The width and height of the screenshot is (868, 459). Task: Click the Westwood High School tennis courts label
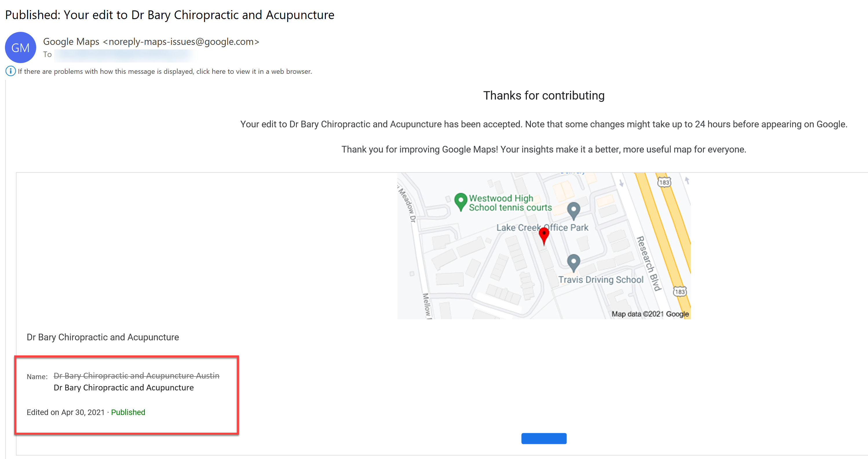coord(510,203)
